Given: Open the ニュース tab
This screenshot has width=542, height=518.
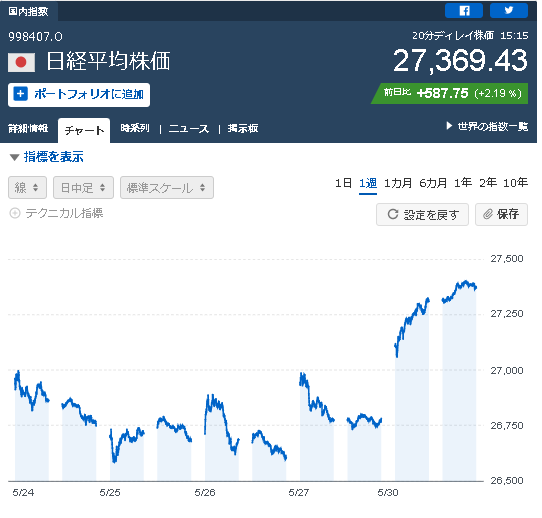Looking at the screenshot, I should (x=189, y=129).
